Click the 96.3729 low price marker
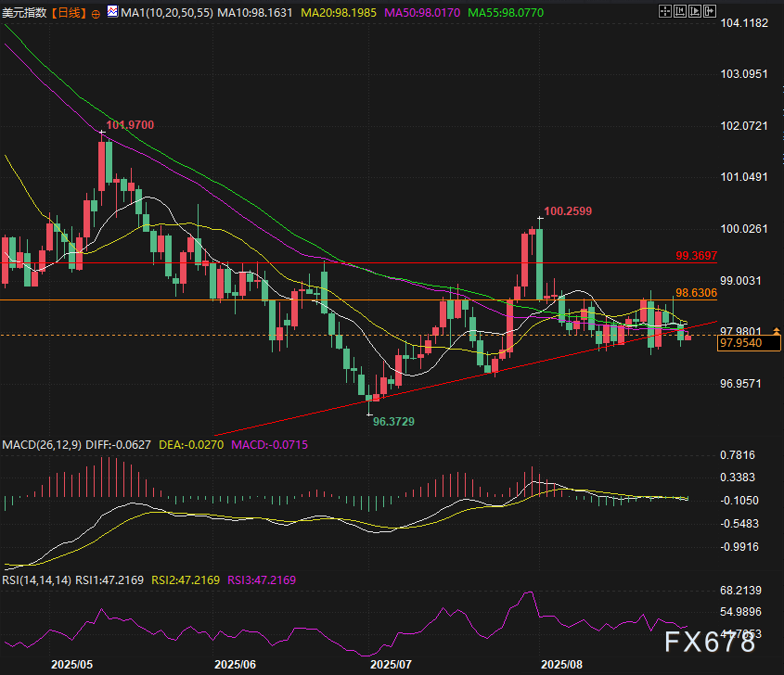Viewport: 784px width, 675px height. [x=393, y=421]
